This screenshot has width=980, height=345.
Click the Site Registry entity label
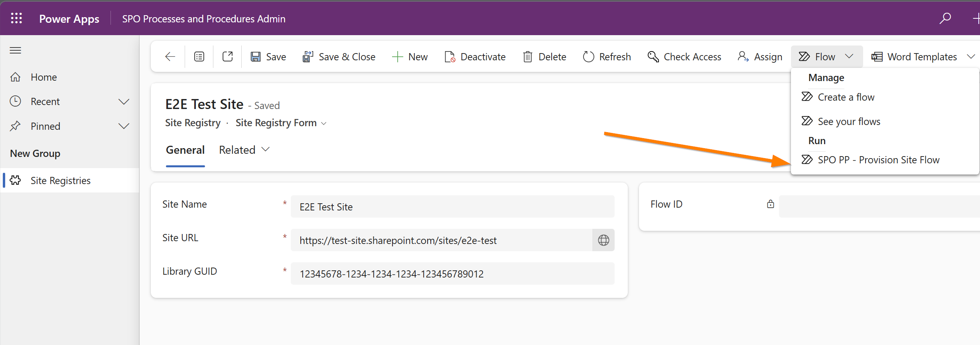tap(193, 123)
